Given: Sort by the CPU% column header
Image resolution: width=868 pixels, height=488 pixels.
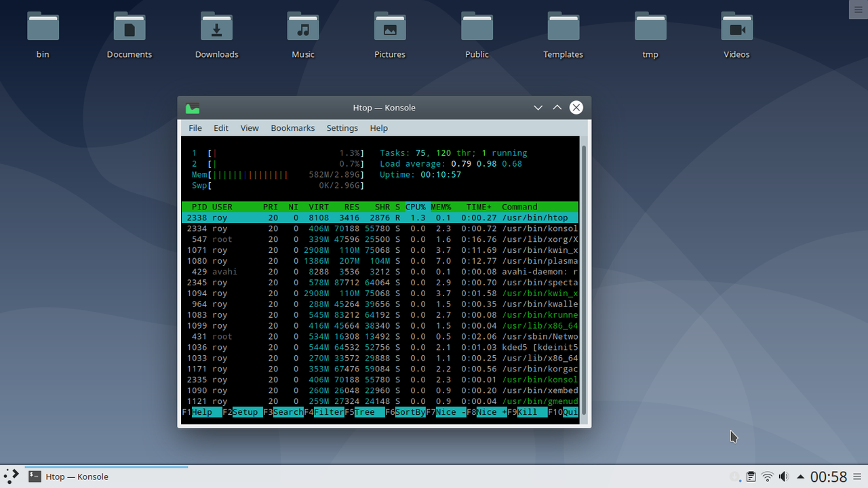Looking at the screenshot, I should click(416, 207).
